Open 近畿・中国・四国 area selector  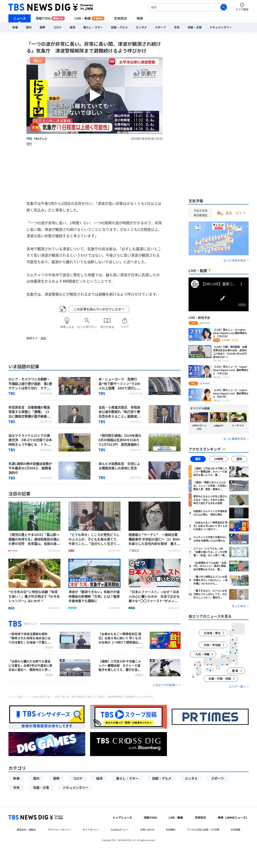click(x=221, y=678)
